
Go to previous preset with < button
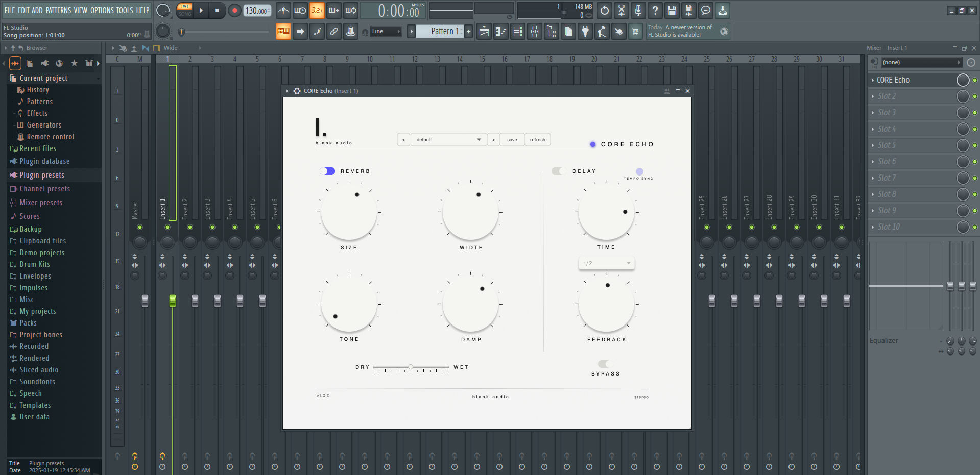(403, 140)
